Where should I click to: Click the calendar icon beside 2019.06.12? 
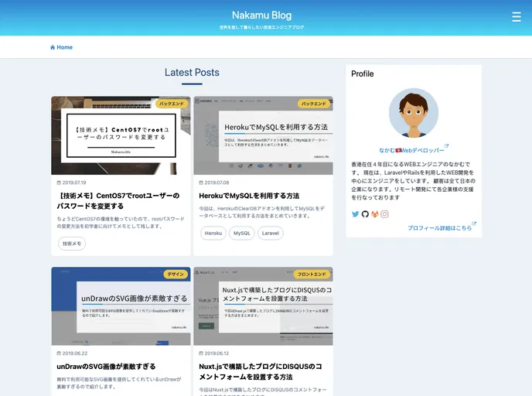coord(201,353)
